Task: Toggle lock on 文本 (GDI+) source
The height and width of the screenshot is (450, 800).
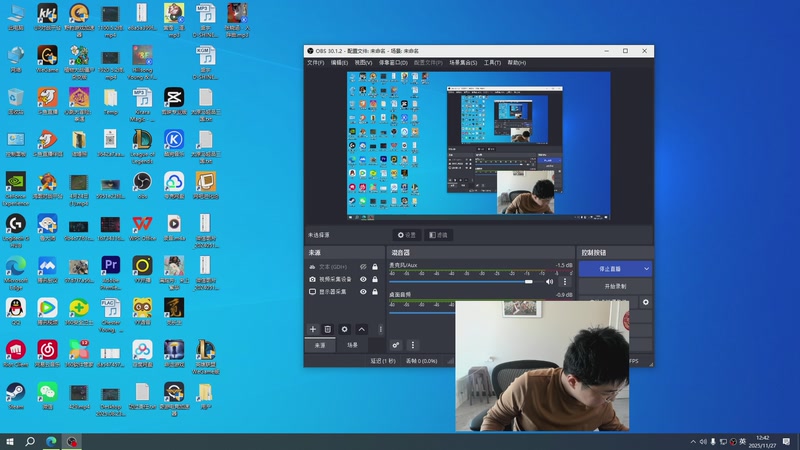Action: coord(375,267)
